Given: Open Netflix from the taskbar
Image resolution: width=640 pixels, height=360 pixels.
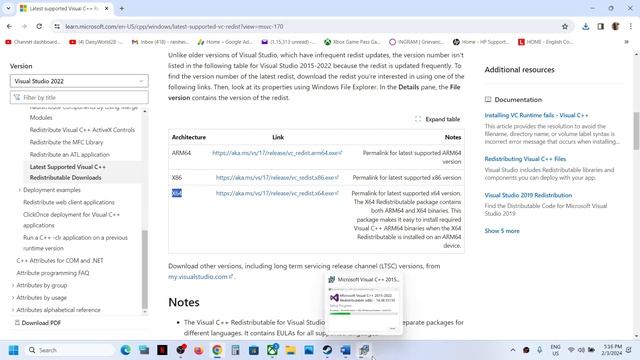Looking at the screenshot, I should [162, 350].
